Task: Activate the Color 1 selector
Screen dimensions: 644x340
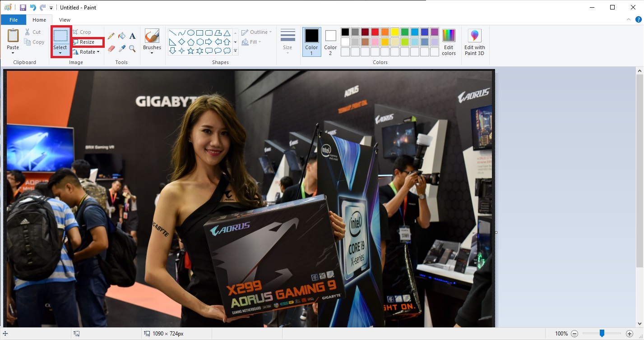Action: tap(311, 41)
